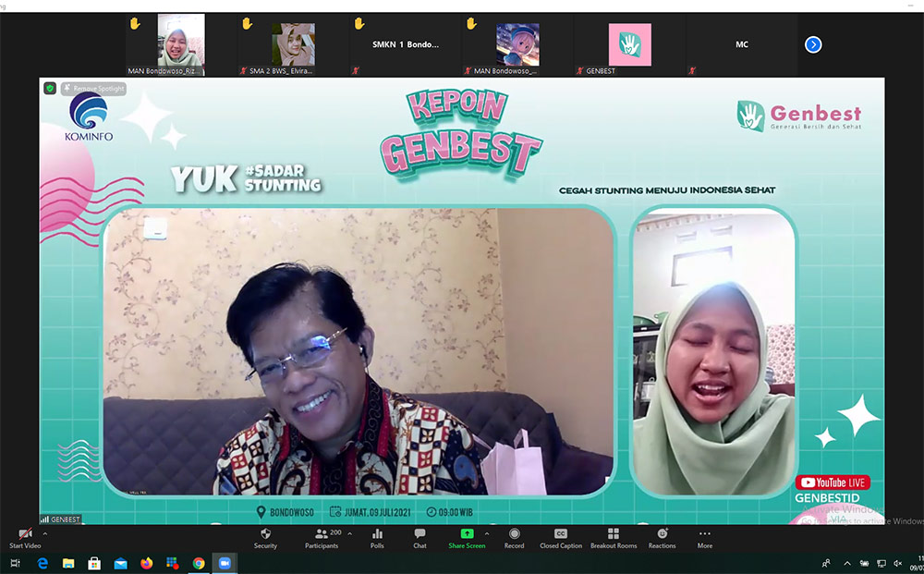Click the network icon in system tray
Viewport: 924px width, 574px height.
(x=881, y=564)
